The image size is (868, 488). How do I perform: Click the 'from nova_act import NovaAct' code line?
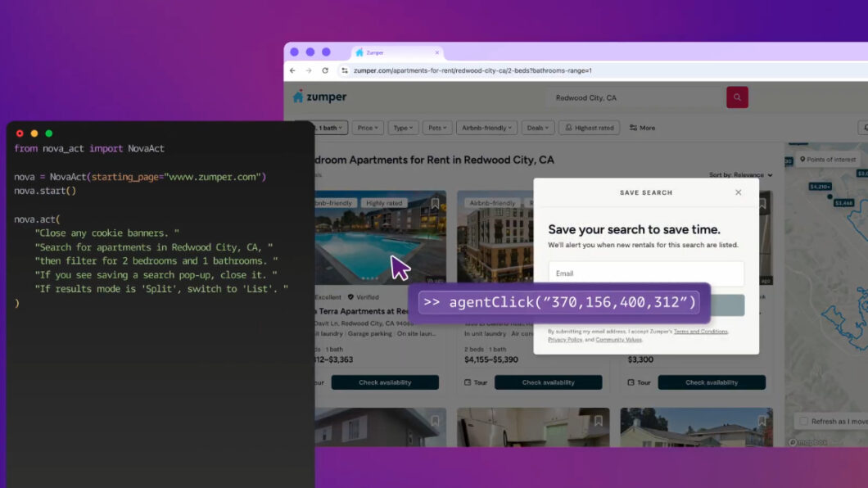89,148
